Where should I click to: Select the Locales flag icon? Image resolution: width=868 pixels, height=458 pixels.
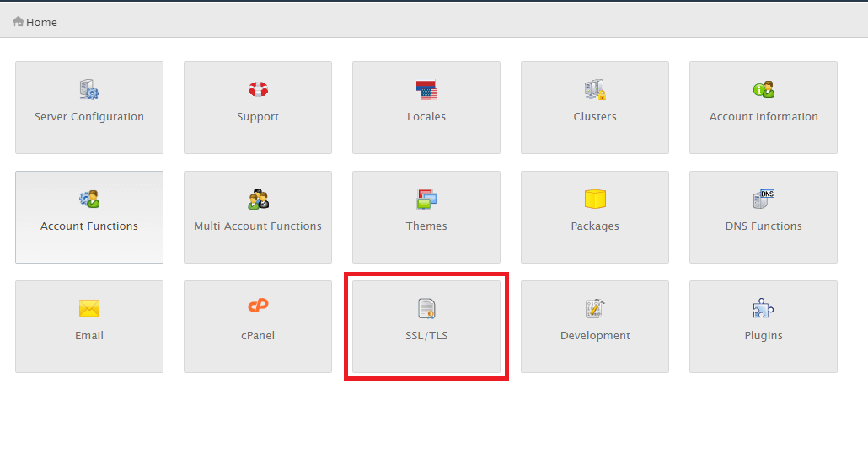coord(426,89)
